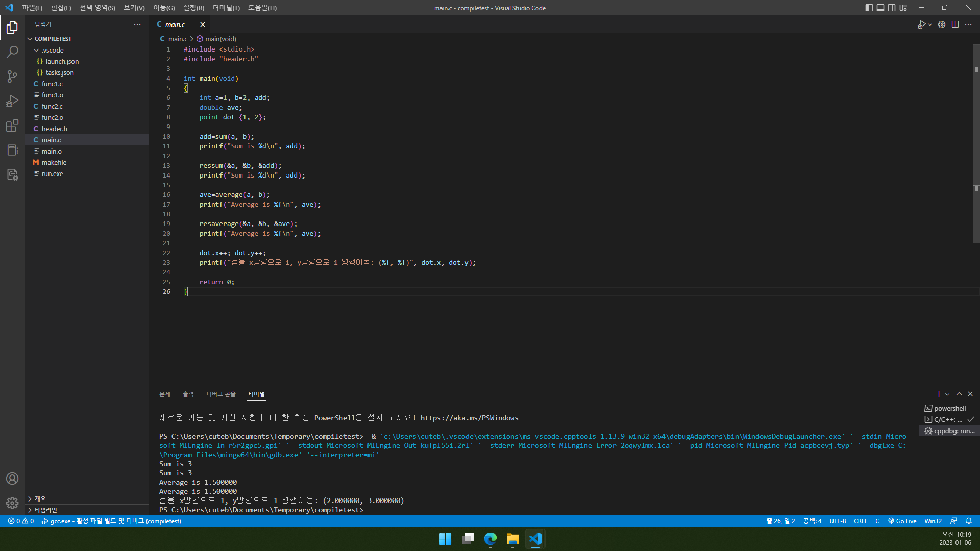This screenshot has width=980, height=551.
Task: Close the main.c editor tab
Action: (203, 24)
